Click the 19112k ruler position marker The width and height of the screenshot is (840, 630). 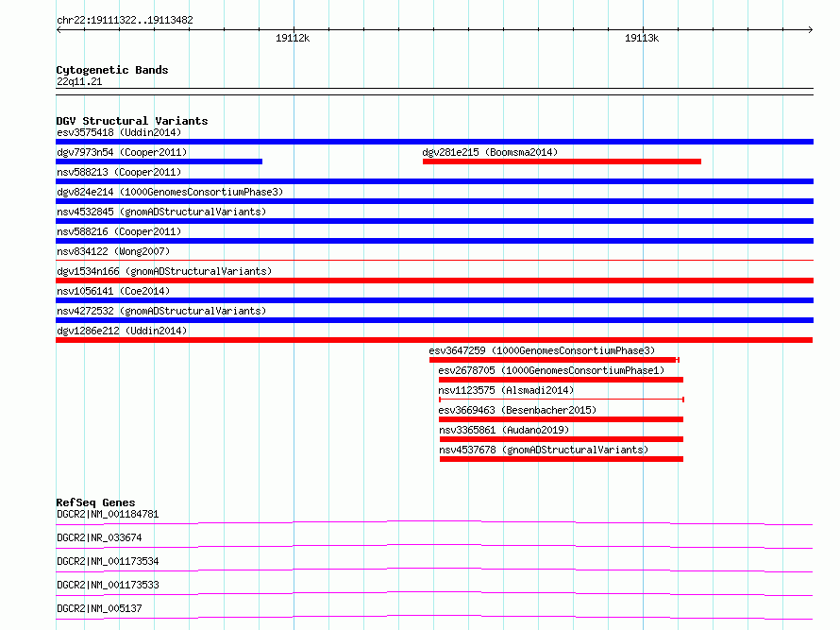click(293, 38)
